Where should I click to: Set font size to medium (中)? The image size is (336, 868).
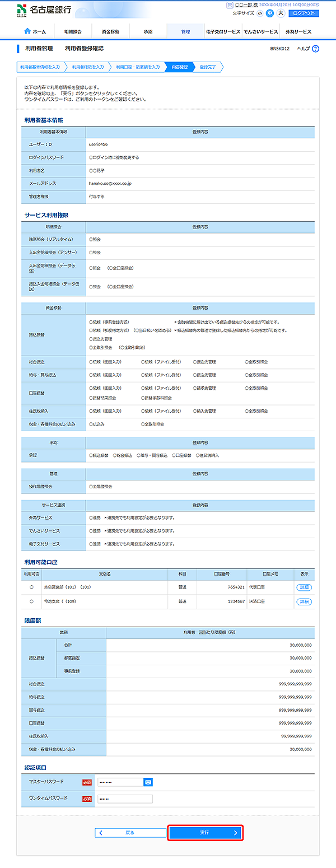(x=270, y=13)
